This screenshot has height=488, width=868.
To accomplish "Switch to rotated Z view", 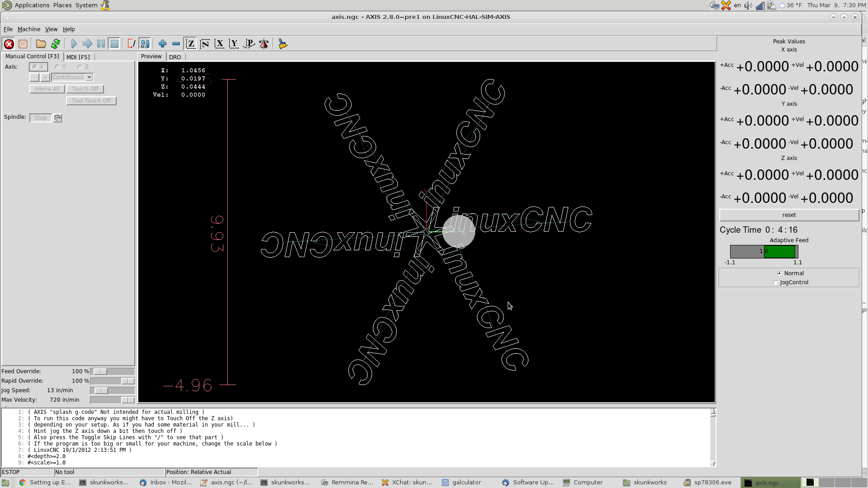I will coord(205,44).
